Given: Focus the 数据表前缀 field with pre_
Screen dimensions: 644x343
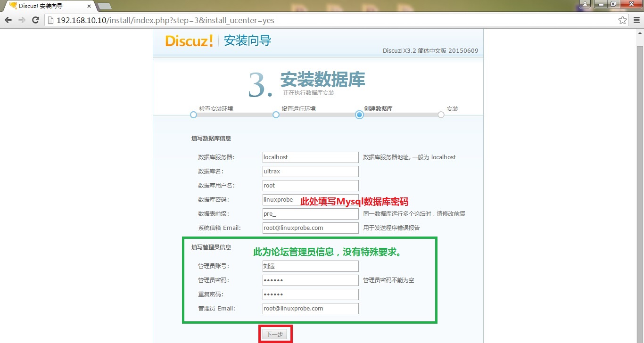Looking at the screenshot, I should coord(310,214).
